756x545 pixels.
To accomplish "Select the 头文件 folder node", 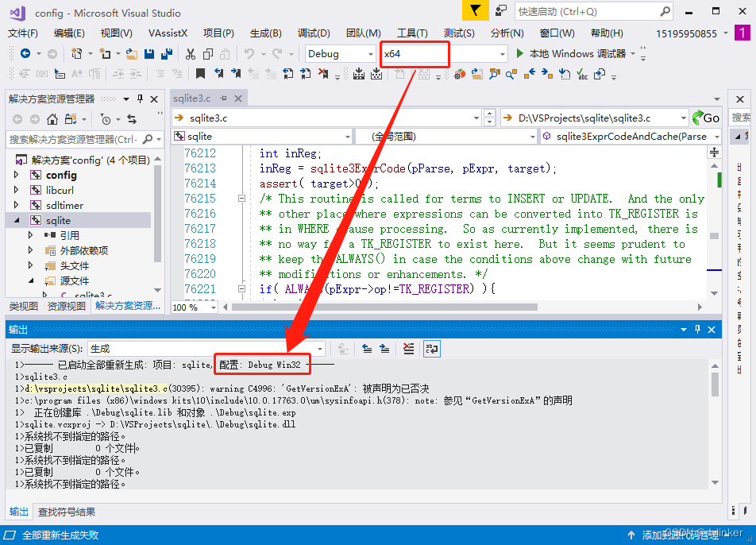I will (x=75, y=266).
